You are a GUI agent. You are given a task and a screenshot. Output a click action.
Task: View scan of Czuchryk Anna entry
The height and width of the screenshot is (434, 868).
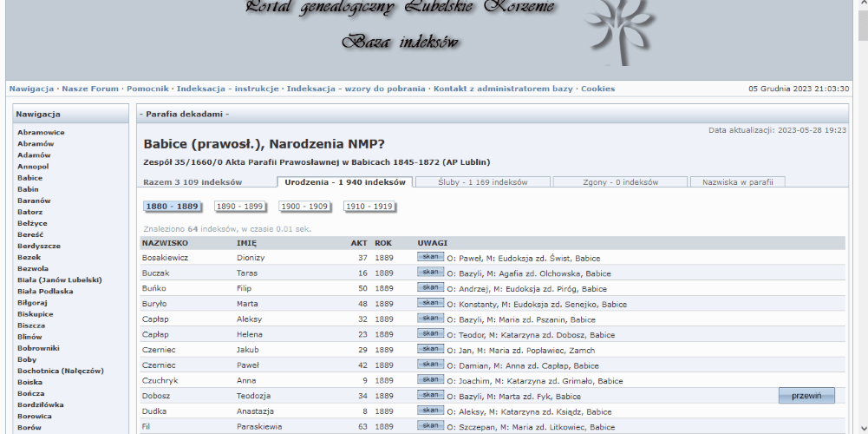tap(430, 379)
